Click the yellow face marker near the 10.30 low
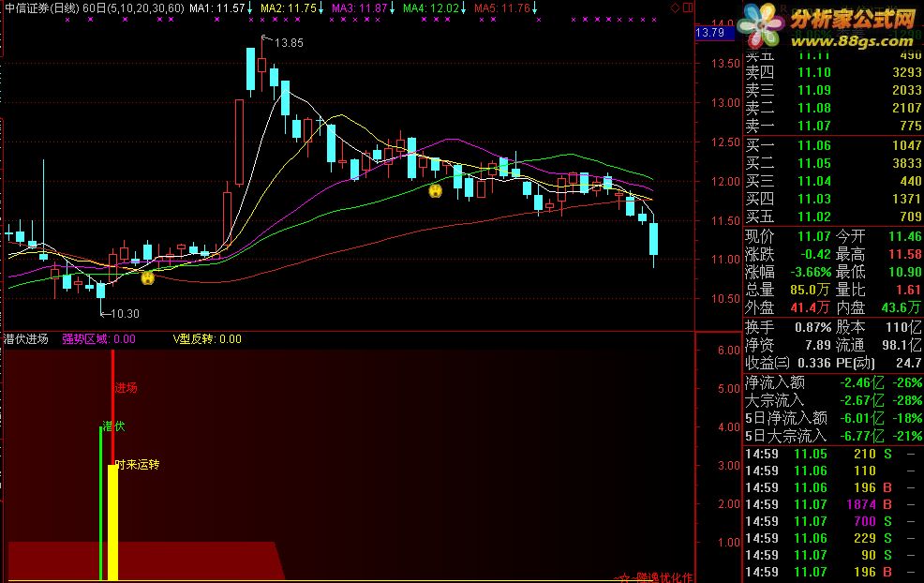 click(x=148, y=277)
